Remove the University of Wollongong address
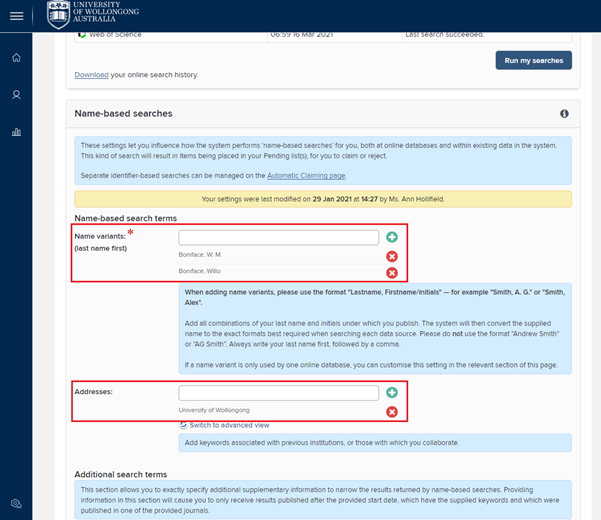The image size is (601, 520). tap(392, 412)
